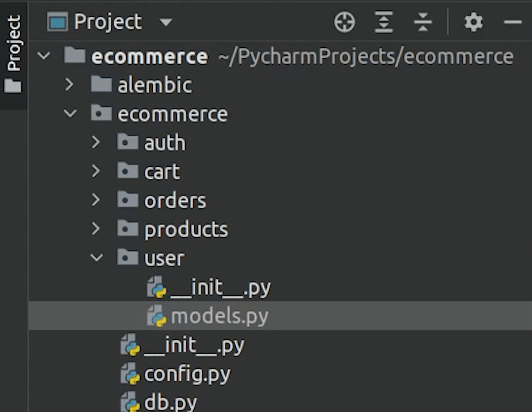This screenshot has width=532, height=412.
Task: Click the Python icon beside config.py
Action: click(x=130, y=374)
